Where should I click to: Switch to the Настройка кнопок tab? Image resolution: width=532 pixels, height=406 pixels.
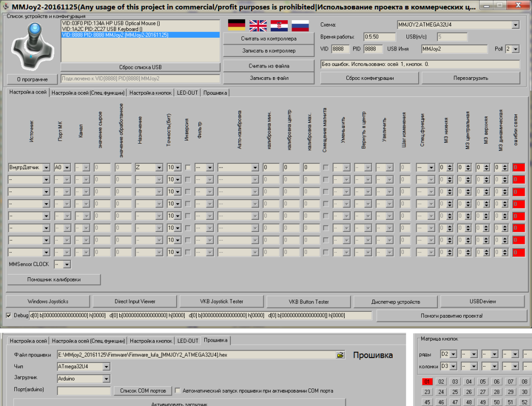[x=151, y=93]
